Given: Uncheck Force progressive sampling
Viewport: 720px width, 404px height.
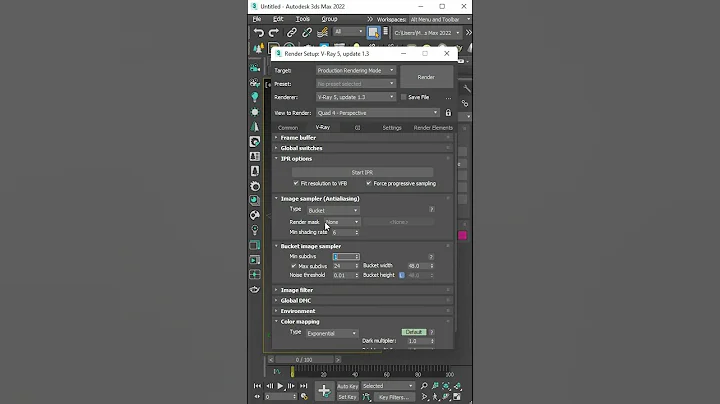Looking at the screenshot, I should pos(369,183).
